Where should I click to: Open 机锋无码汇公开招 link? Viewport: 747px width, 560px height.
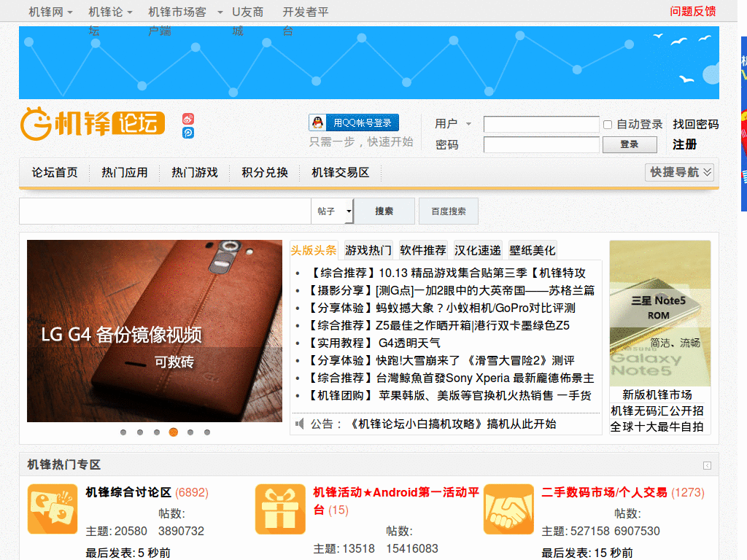[657, 411]
